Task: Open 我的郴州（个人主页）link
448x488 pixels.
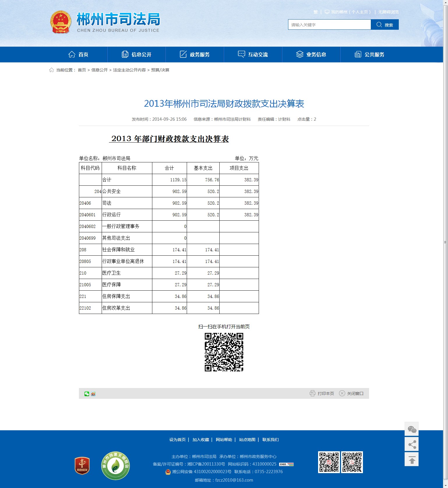Action: [x=348, y=12]
